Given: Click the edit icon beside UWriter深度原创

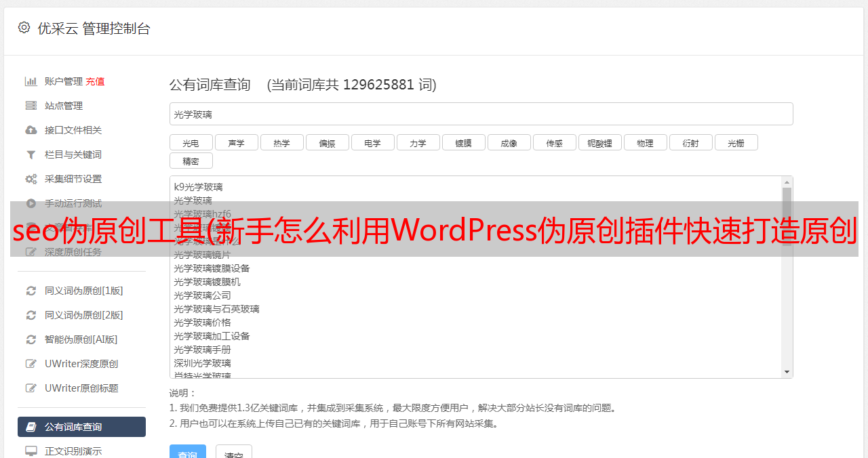Looking at the screenshot, I should pyautogui.click(x=31, y=364).
